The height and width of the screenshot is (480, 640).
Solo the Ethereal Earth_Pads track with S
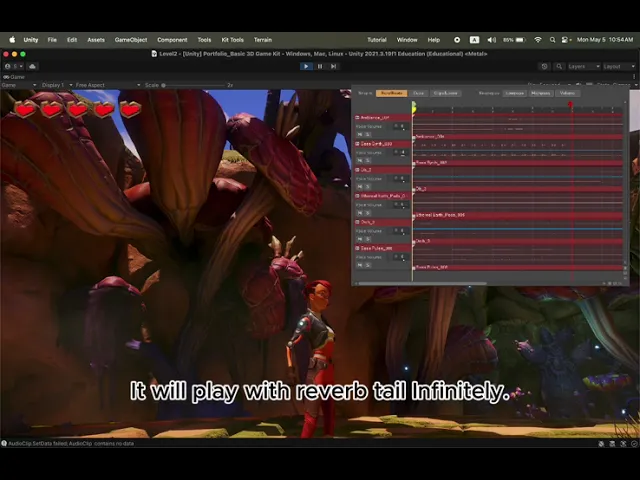pyautogui.click(x=367, y=213)
